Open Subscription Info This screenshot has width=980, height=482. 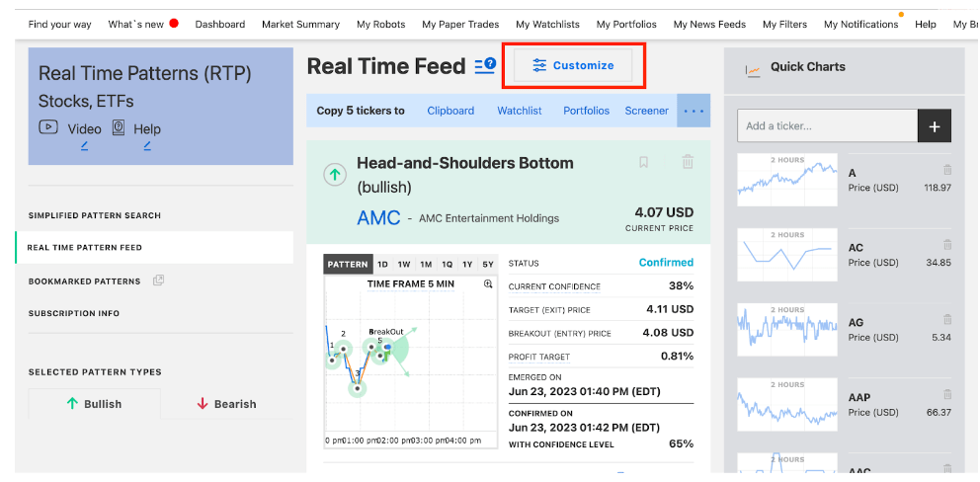tap(74, 313)
